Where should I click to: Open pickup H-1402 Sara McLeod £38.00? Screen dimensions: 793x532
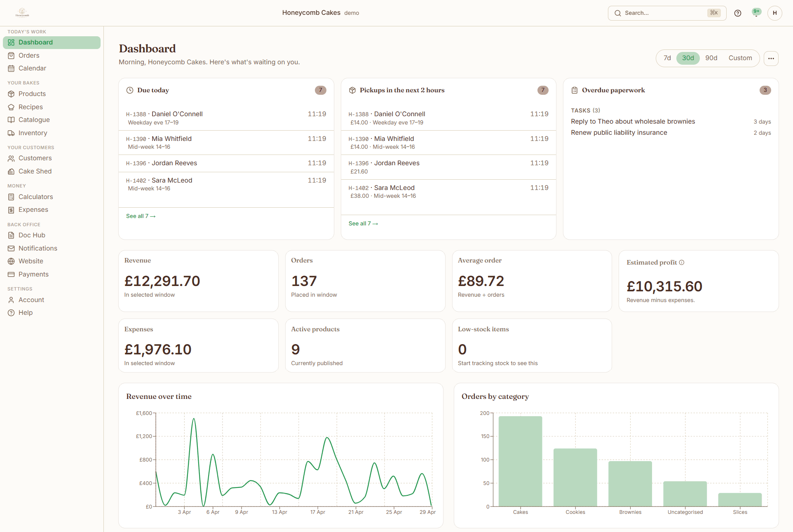tap(448, 192)
